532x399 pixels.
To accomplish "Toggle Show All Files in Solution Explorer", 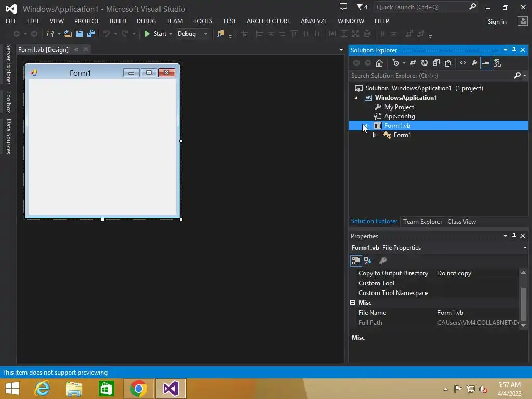I will tap(447, 63).
